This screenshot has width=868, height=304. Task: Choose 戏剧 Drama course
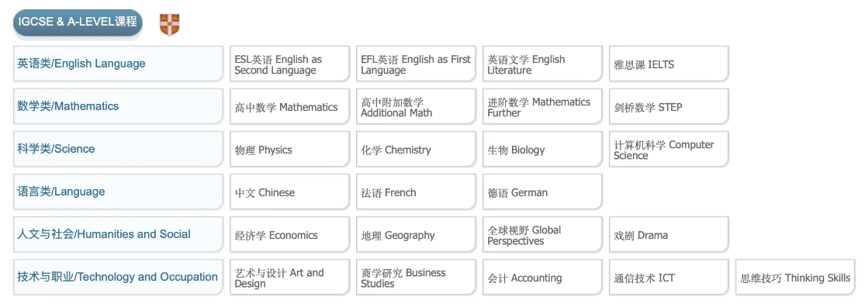669,234
